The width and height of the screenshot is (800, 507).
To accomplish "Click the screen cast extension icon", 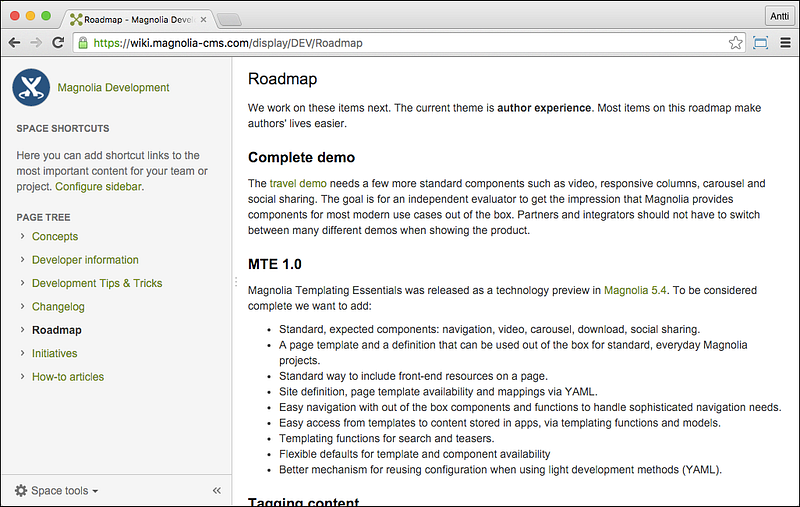I will [760, 43].
